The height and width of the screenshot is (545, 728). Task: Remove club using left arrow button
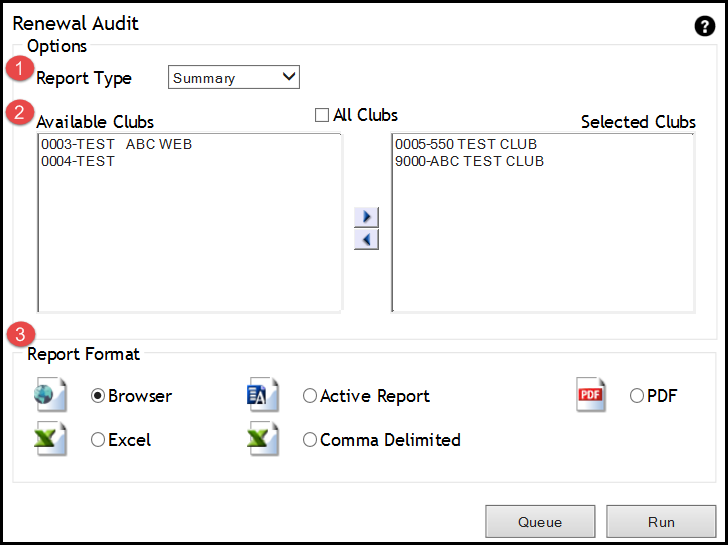tap(366, 239)
